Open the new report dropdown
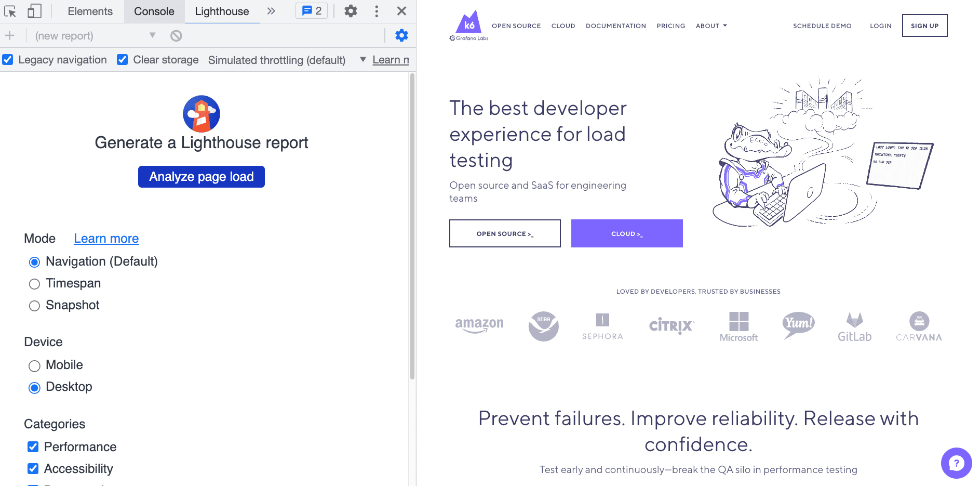 tap(152, 35)
